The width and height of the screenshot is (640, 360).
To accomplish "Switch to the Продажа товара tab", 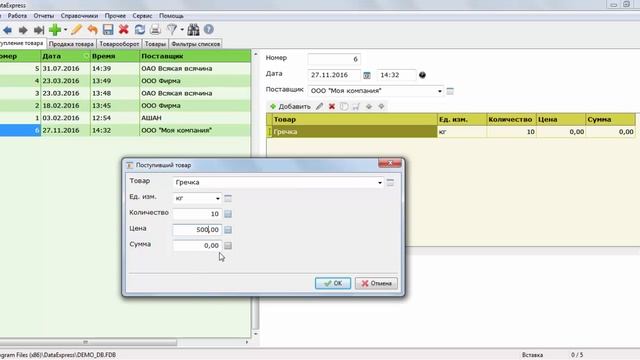I will (71, 44).
